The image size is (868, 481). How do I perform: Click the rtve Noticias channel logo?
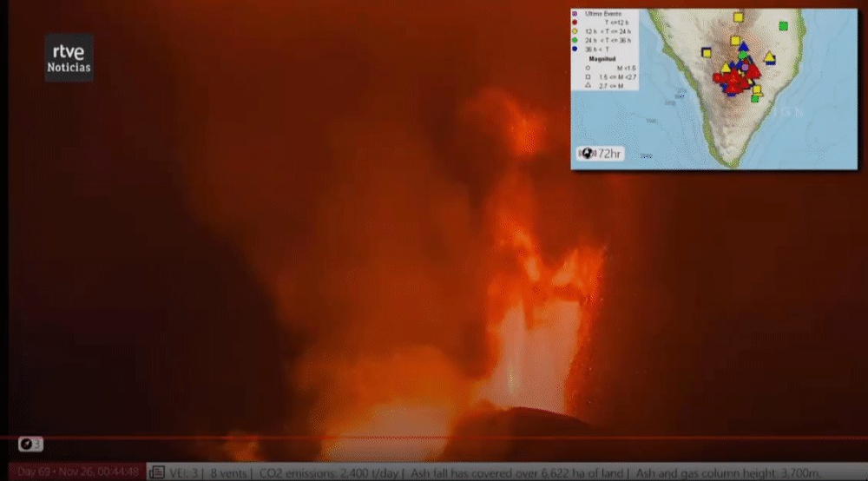click(x=69, y=57)
